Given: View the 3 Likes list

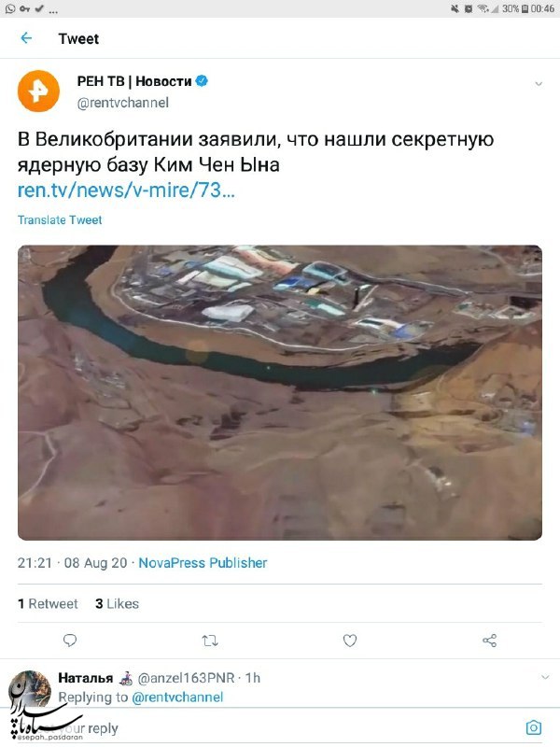Looking at the screenshot, I should point(118,603).
